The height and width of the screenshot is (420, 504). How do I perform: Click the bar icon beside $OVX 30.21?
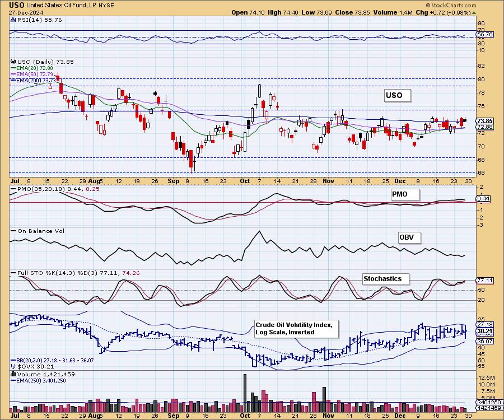13,366
